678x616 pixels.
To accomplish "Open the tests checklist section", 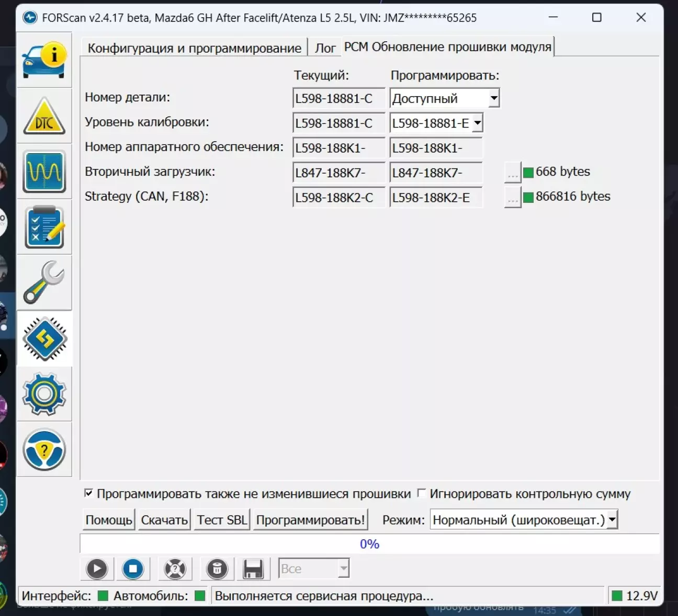I will (44, 227).
